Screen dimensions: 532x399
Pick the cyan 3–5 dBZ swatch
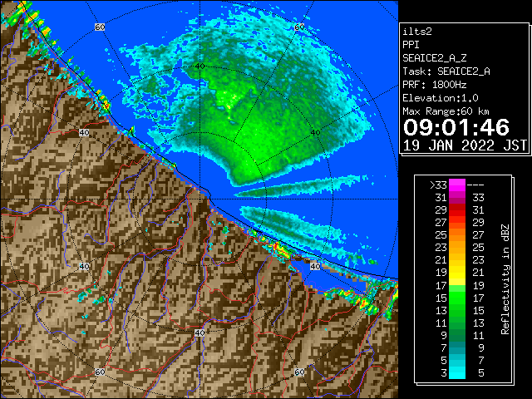457,373
